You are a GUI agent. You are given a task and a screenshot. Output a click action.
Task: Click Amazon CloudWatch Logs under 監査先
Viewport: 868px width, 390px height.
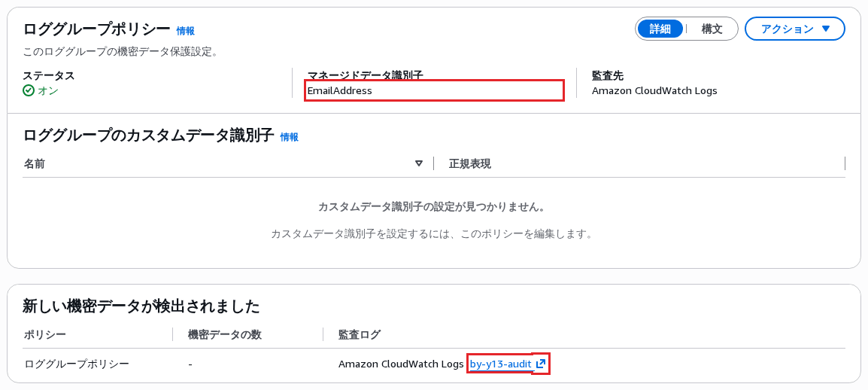[x=654, y=90]
